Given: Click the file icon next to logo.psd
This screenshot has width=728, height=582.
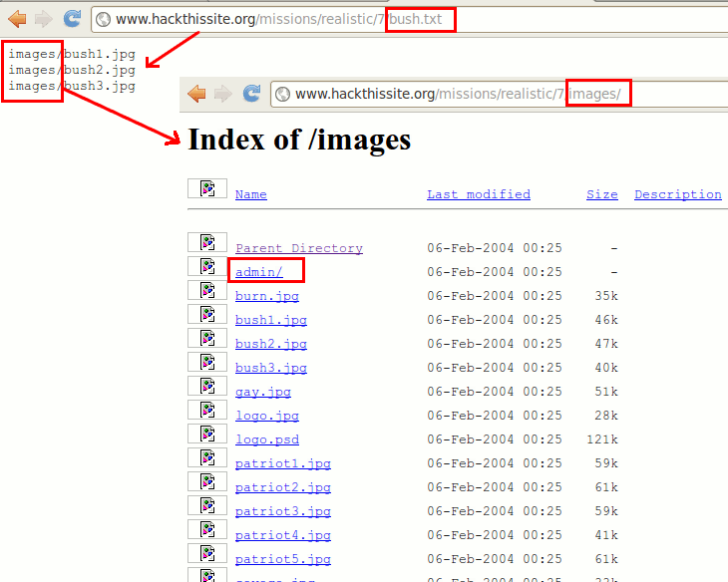Looking at the screenshot, I should 207,435.
